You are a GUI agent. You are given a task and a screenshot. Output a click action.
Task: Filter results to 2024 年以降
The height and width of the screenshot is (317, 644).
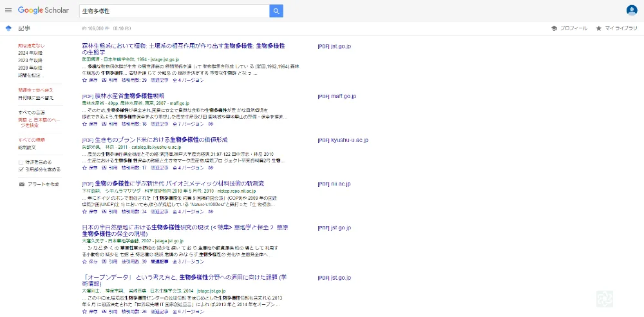tap(30, 53)
